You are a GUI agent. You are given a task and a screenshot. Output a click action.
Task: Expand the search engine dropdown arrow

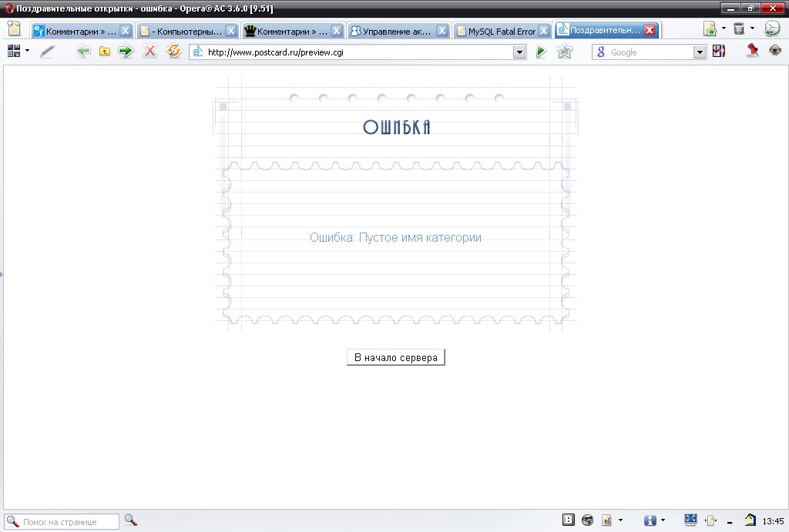700,52
